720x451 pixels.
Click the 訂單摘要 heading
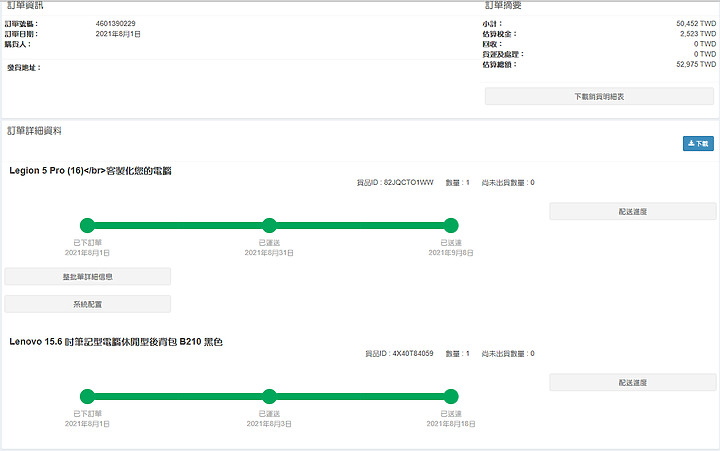(x=503, y=6)
